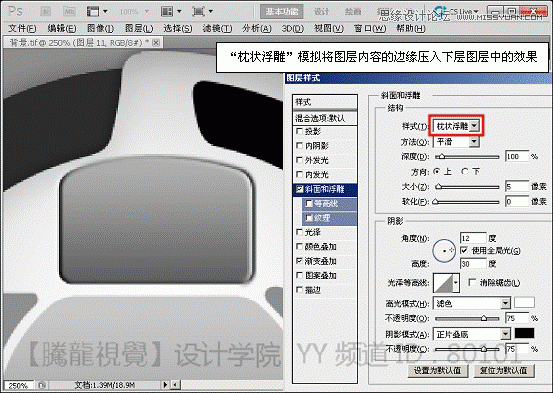Launch Adobe Bridge via Br icon

46,12
